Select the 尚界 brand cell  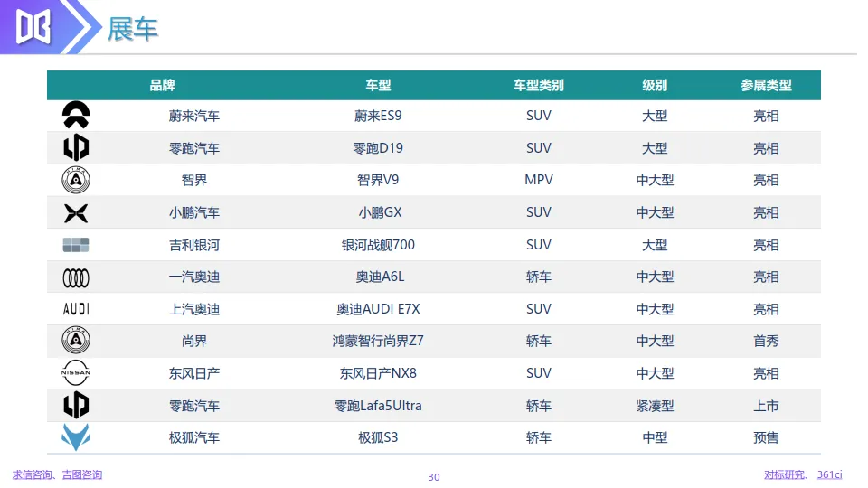[194, 341]
